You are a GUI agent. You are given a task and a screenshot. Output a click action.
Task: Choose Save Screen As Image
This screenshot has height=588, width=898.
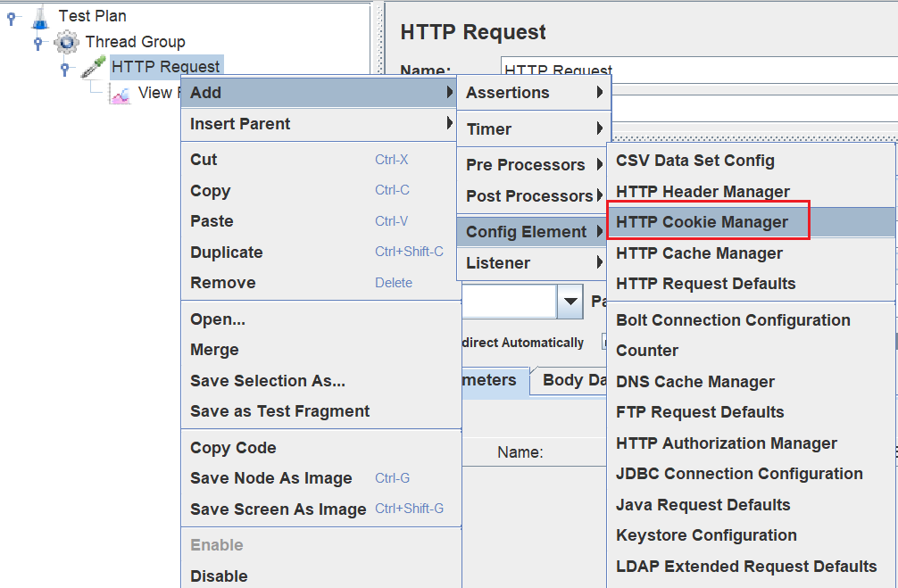[321, 509]
